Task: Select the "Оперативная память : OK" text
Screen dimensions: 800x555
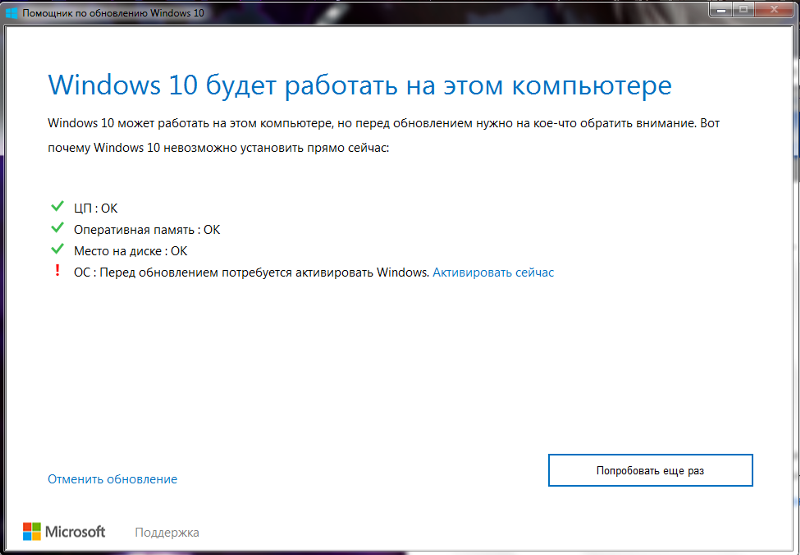Action: point(147,230)
